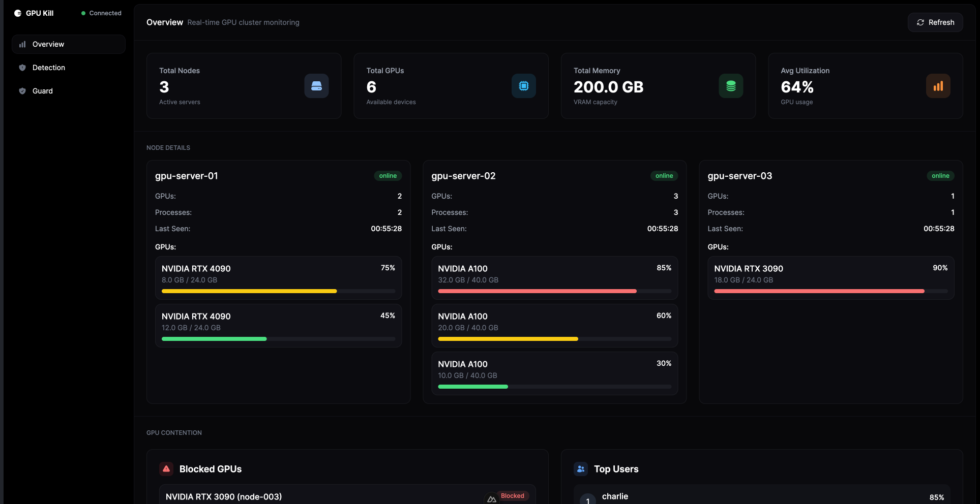Viewport: 980px width, 504px height.
Task: Click the online badge on gpu-server-03
Action: (940, 176)
